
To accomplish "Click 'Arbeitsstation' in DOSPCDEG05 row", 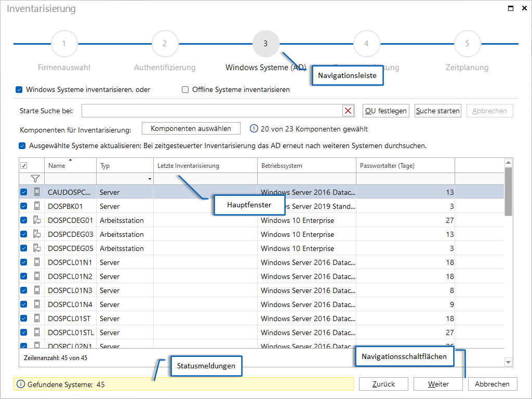I will click(122, 248).
